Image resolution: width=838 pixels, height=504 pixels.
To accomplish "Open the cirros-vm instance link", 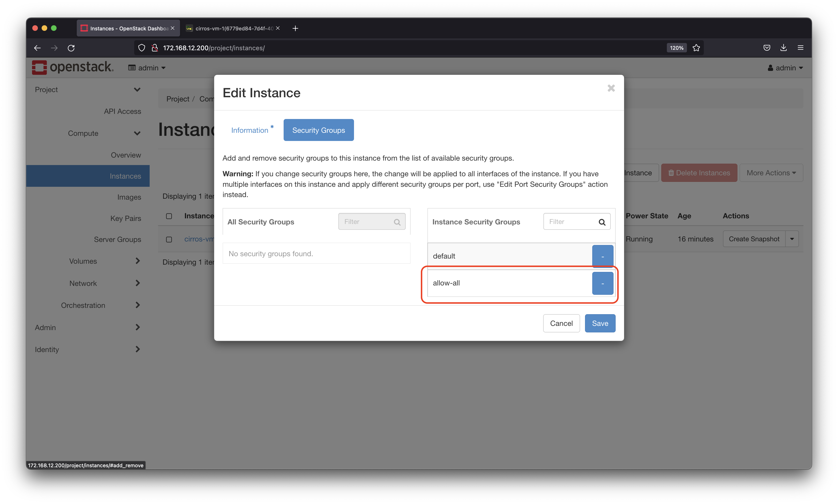I will (x=199, y=239).
